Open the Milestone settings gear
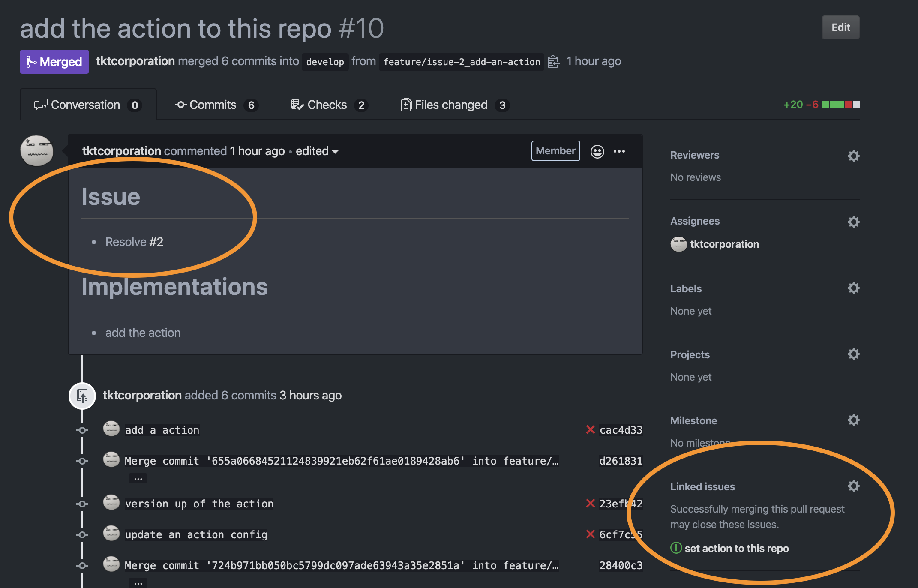This screenshot has height=588, width=918. pos(853,420)
